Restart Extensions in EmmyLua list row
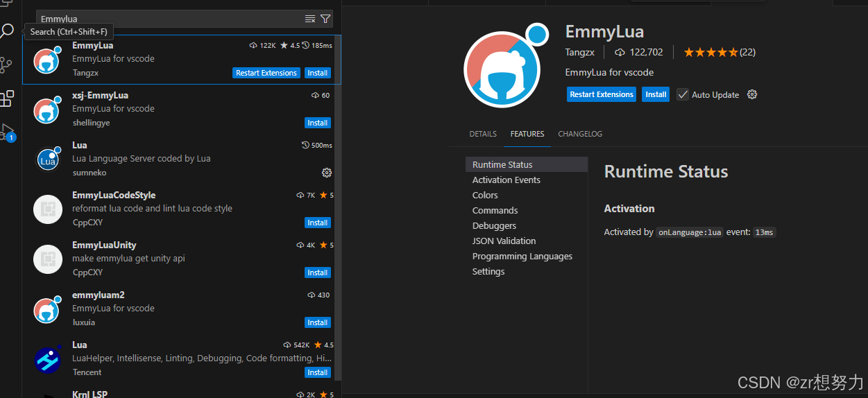 pyautogui.click(x=266, y=73)
